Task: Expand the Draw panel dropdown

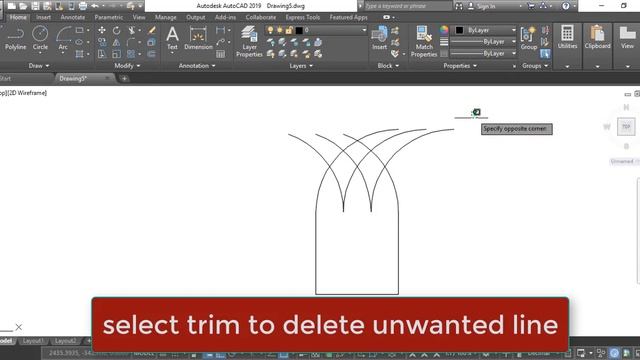Action: (x=39, y=66)
